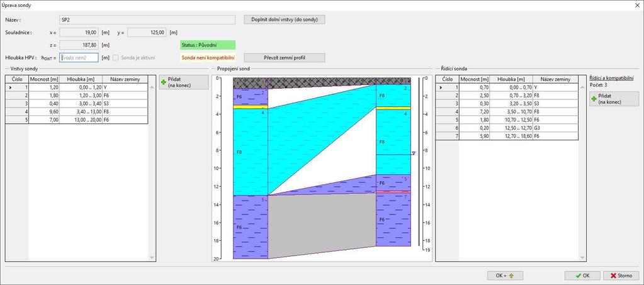
Task: Click the x coordinate field 19,00
Action: (79, 33)
